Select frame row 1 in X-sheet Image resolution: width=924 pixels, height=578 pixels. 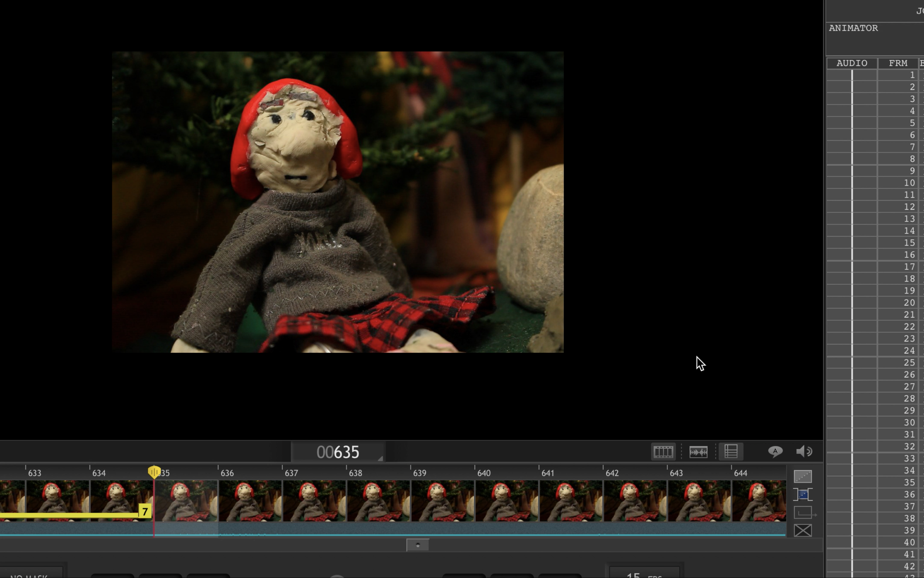coord(875,75)
